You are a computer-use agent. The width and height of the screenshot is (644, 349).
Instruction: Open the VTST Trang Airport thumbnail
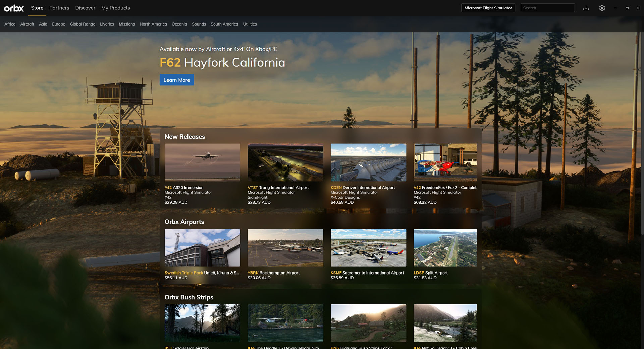point(285,162)
